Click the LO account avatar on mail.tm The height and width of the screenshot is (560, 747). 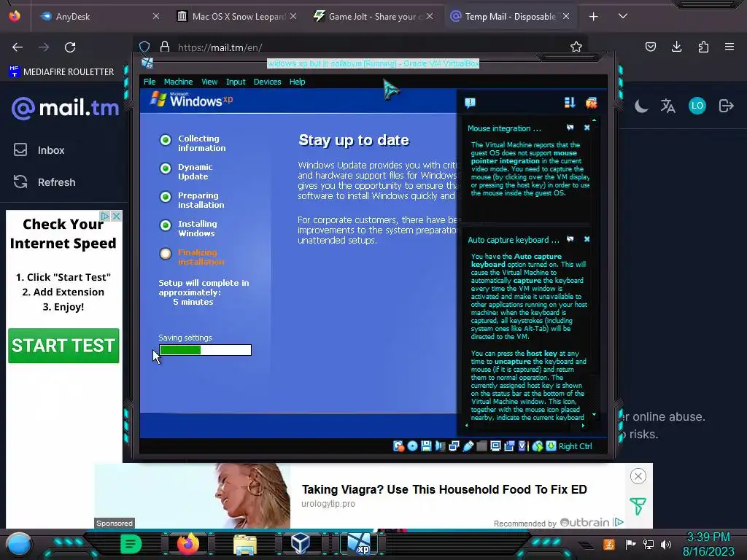coord(697,106)
